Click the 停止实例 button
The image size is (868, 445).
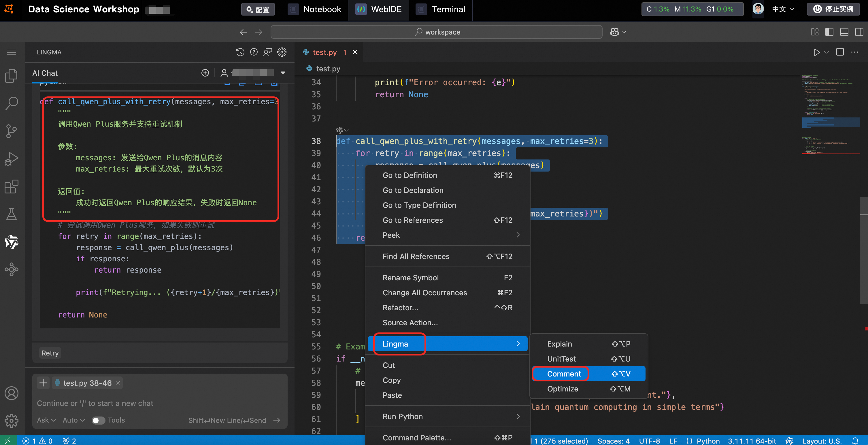tap(833, 9)
